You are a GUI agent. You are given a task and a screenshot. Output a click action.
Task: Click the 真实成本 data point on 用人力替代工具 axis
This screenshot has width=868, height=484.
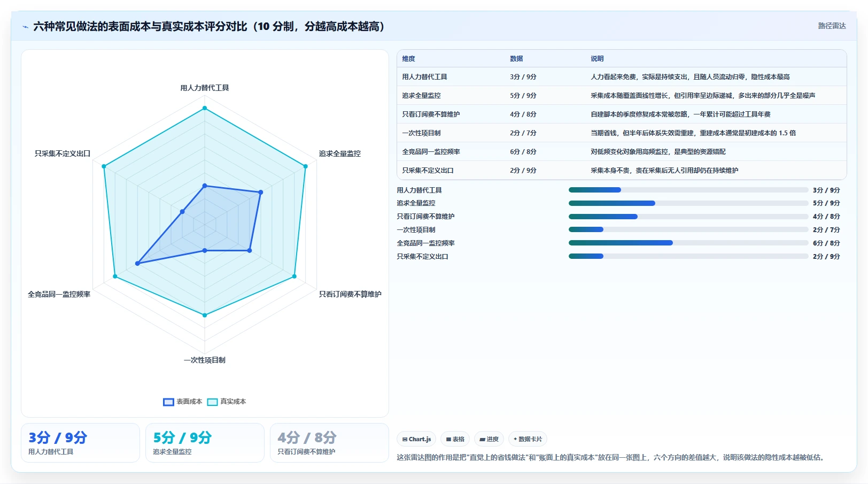click(x=205, y=108)
